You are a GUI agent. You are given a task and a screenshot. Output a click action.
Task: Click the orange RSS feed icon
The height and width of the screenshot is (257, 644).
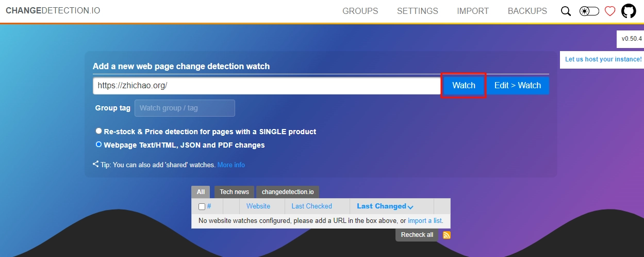point(447,235)
